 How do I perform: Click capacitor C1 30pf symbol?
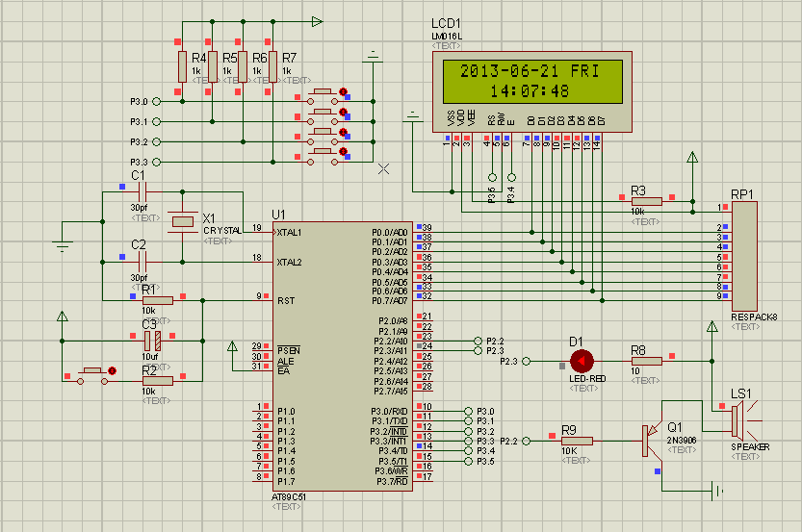click(x=142, y=192)
